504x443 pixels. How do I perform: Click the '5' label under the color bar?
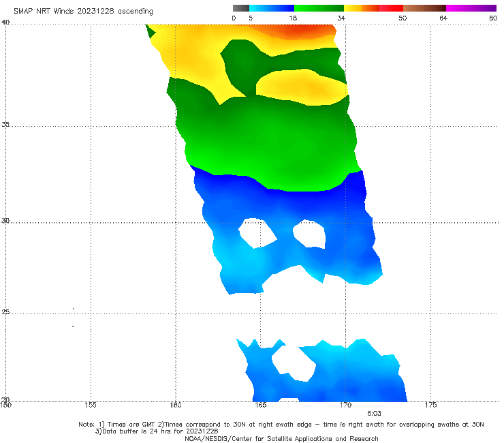point(251,18)
